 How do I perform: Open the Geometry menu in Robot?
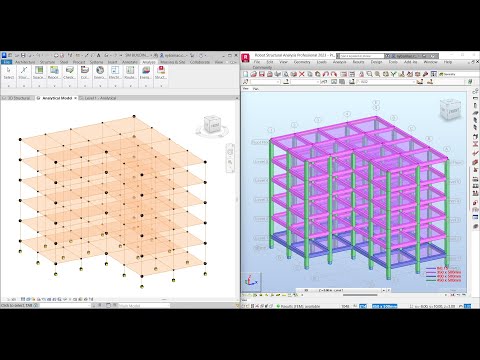pyautogui.click(x=302, y=62)
